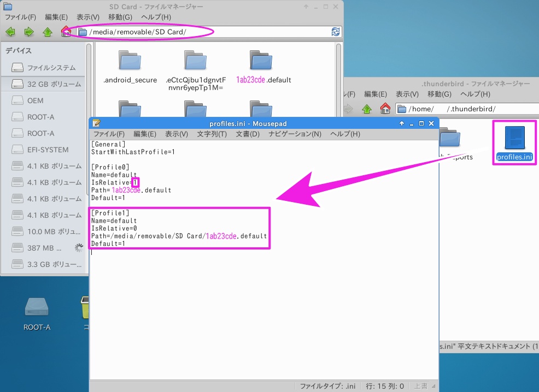This screenshot has width=539, height=392.
Task: Open 移動(G) menu in .thunderbird window
Action: click(440, 94)
